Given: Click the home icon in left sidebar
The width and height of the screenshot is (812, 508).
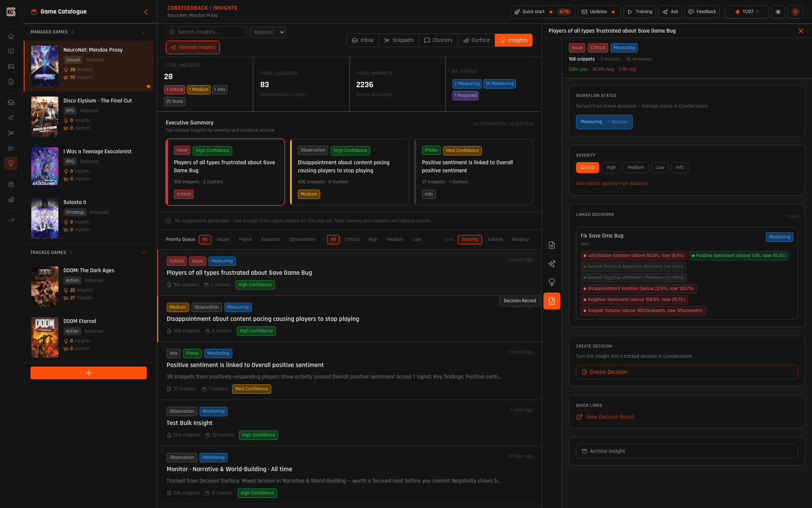Looking at the screenshot, I should pyautogui.click(x=11, y=36).
